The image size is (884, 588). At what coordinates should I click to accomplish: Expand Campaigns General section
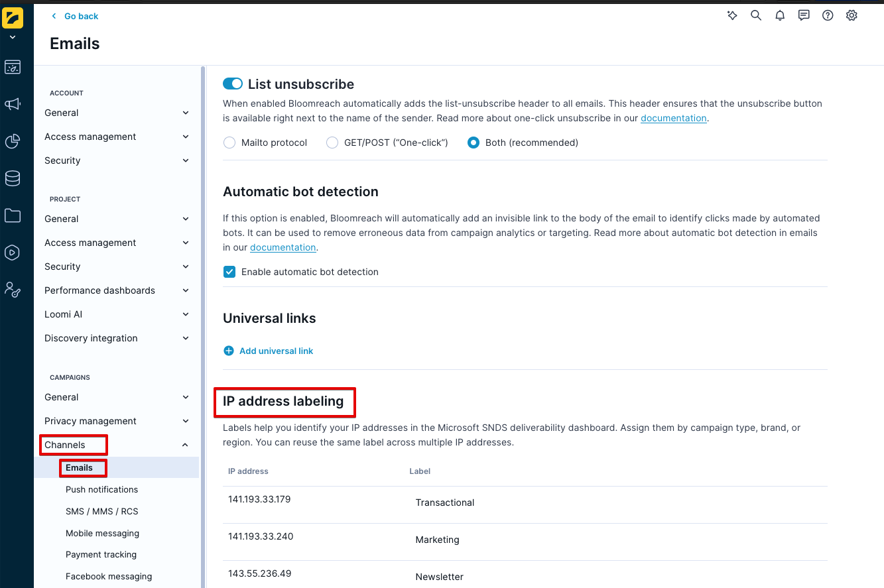click(x=117, y=397)
